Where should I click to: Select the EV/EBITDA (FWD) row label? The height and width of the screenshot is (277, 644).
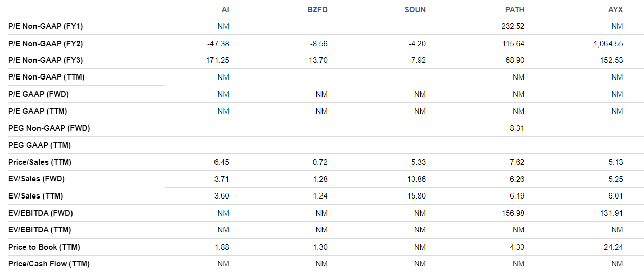[41, 213]
